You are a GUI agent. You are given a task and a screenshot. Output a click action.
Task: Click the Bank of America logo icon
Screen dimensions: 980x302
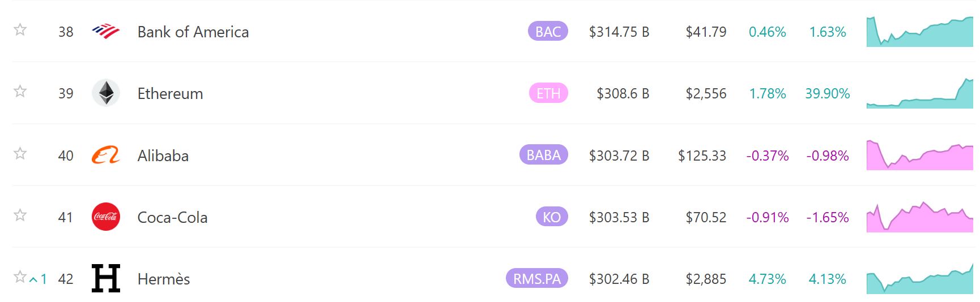click(x=106, y=31)
